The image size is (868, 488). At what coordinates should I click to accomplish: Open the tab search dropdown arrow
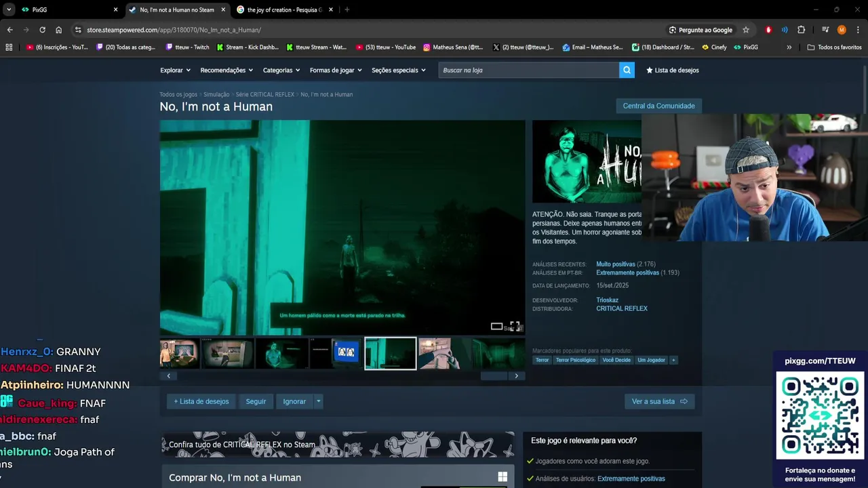click(9, 9)
